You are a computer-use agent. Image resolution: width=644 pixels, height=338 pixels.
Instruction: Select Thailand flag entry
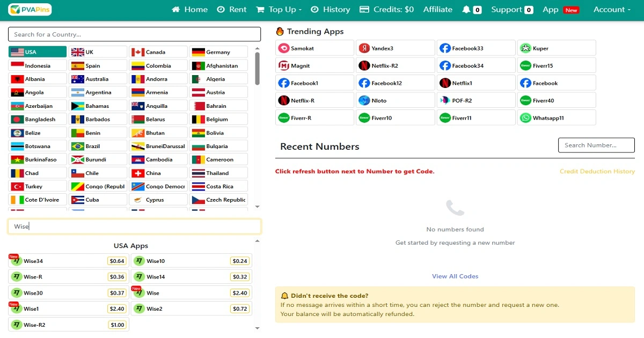pyautogui.click(x=219, y=173)
